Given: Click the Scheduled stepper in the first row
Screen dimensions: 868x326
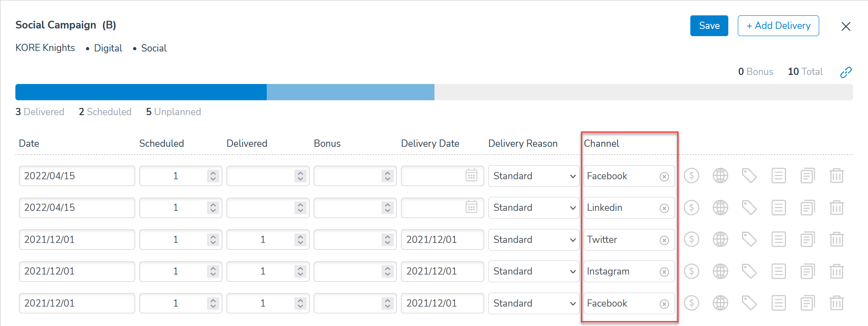Looking at the screenshot, I should pos(213,176).
